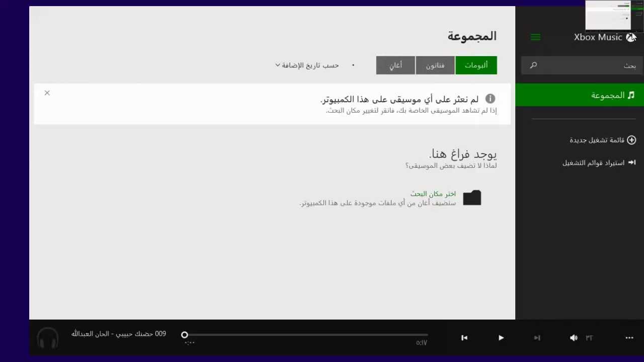Open sort dropdown حسب تاريخ الإضافة
This screenshot has height=362, width=644.
click(x=307, y=65)
